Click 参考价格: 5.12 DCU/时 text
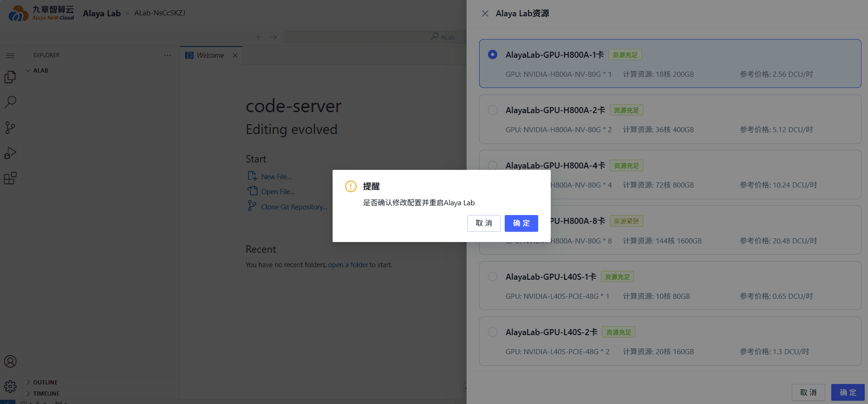Screen dimensions: 868x404 point(776,130)
